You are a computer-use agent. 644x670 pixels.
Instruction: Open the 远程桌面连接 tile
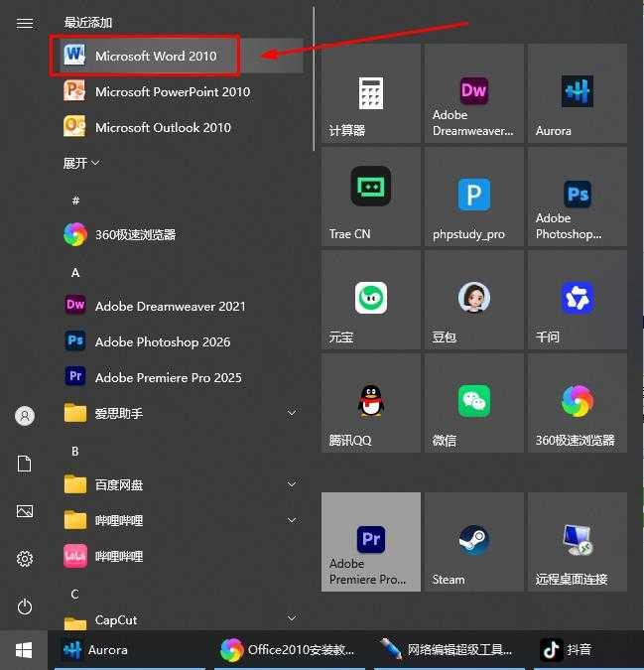[x=578, y=542]
